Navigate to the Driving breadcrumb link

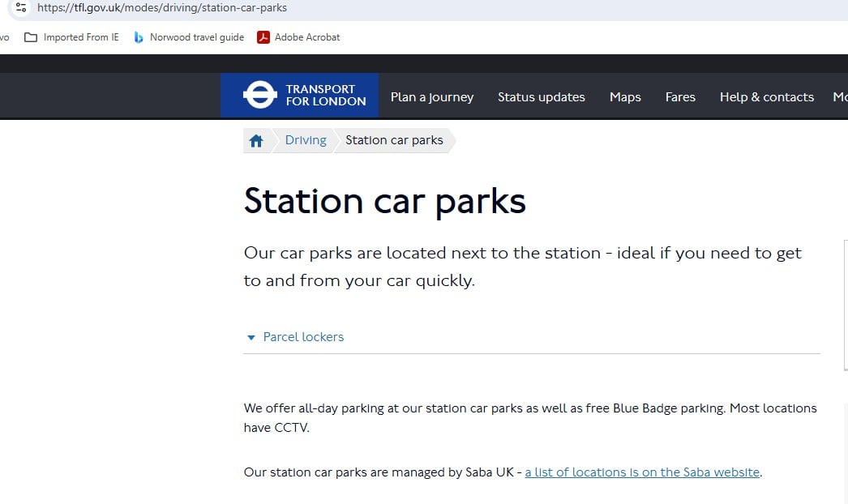306,140
